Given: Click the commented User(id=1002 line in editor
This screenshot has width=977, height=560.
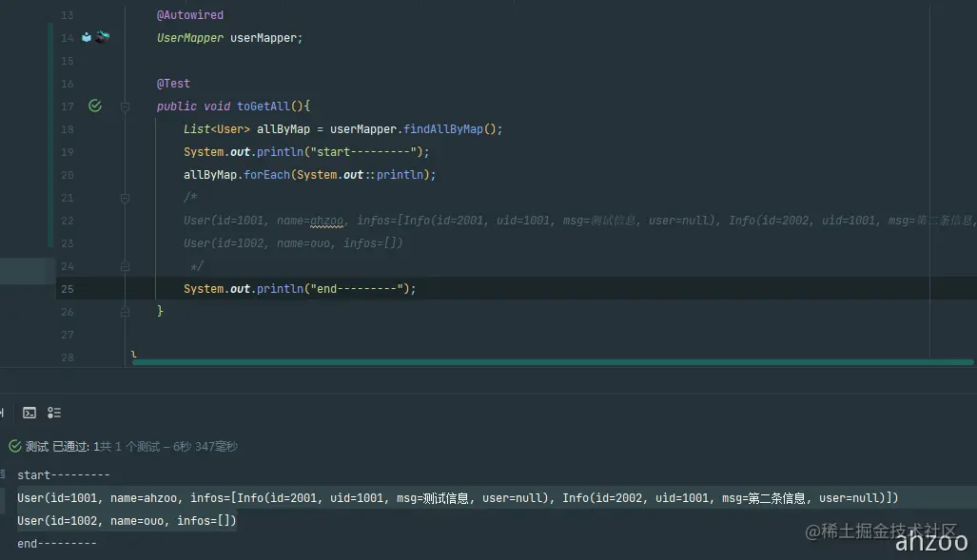Looking at the screenshot, I should (293, 243).
